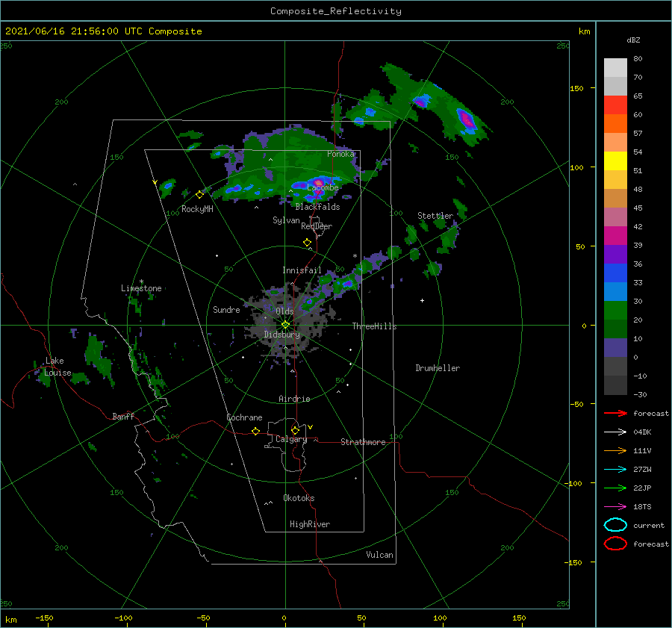Click the 80 dBZ scale value
The width and height of the screenshot is (672, 628).
click(638, 59)
